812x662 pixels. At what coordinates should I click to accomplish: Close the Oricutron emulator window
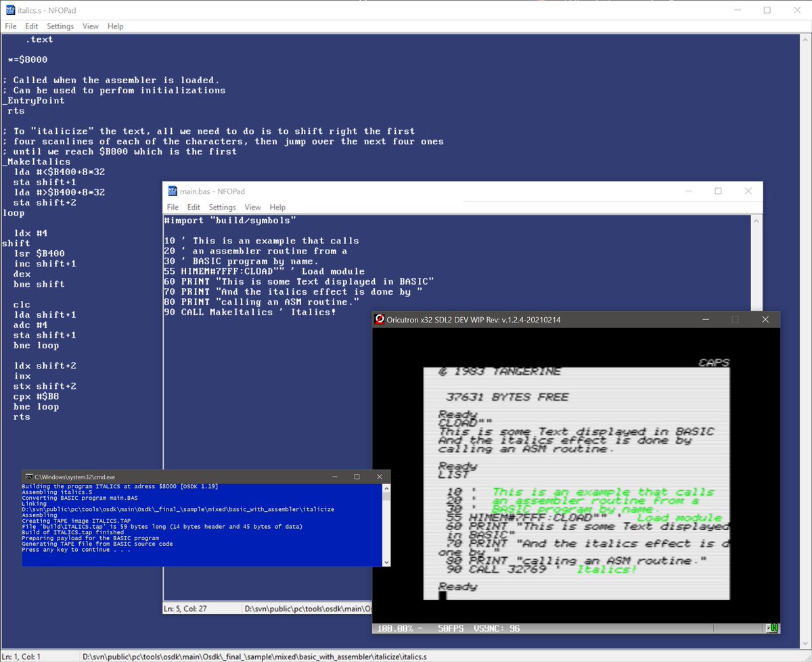tap(765, 319)
